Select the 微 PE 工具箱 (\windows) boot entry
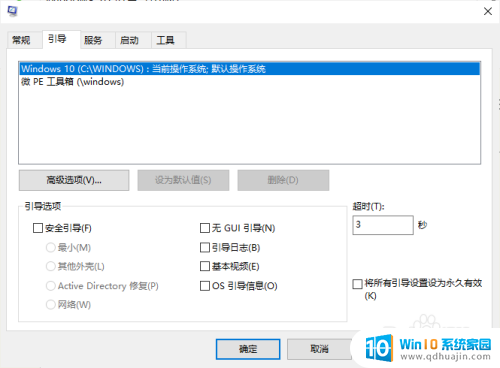The image size is (500, 368). pos(249,82)
